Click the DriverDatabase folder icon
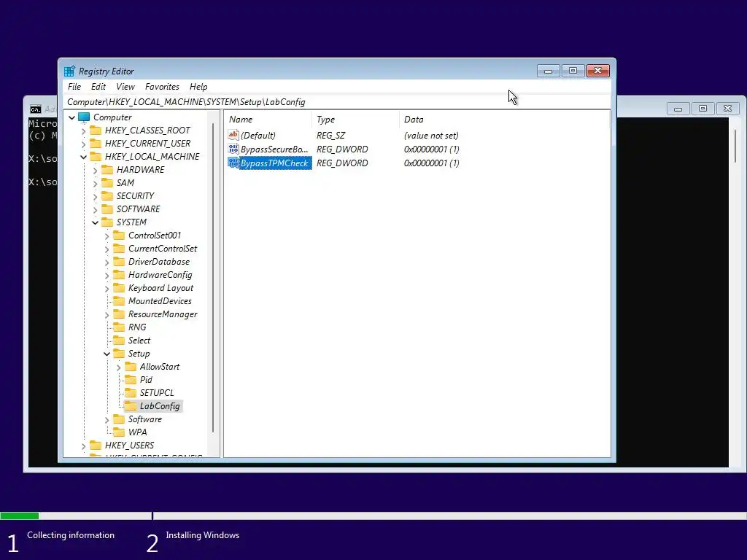The image size is (747, 560). pos(119,262)
